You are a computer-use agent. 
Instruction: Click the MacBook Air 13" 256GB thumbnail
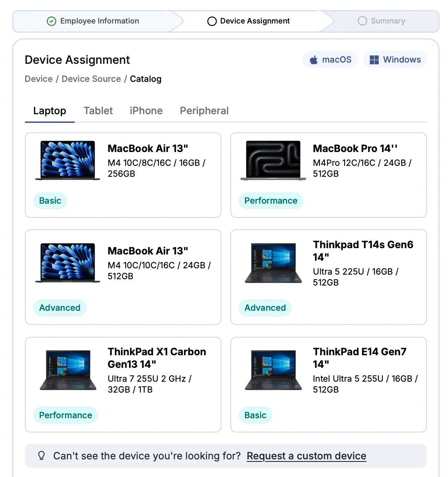click(x=67, y=160)
